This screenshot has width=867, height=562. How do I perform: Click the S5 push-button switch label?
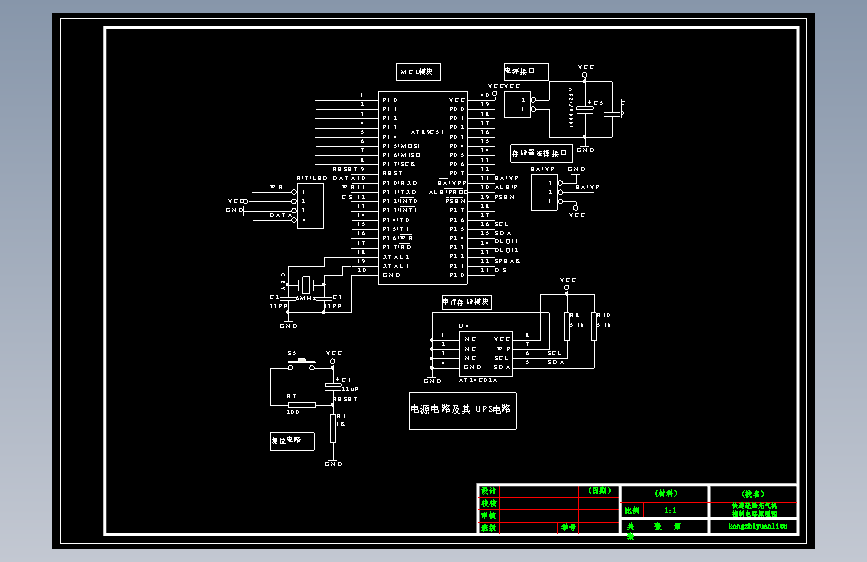click(x=292, y=353)
